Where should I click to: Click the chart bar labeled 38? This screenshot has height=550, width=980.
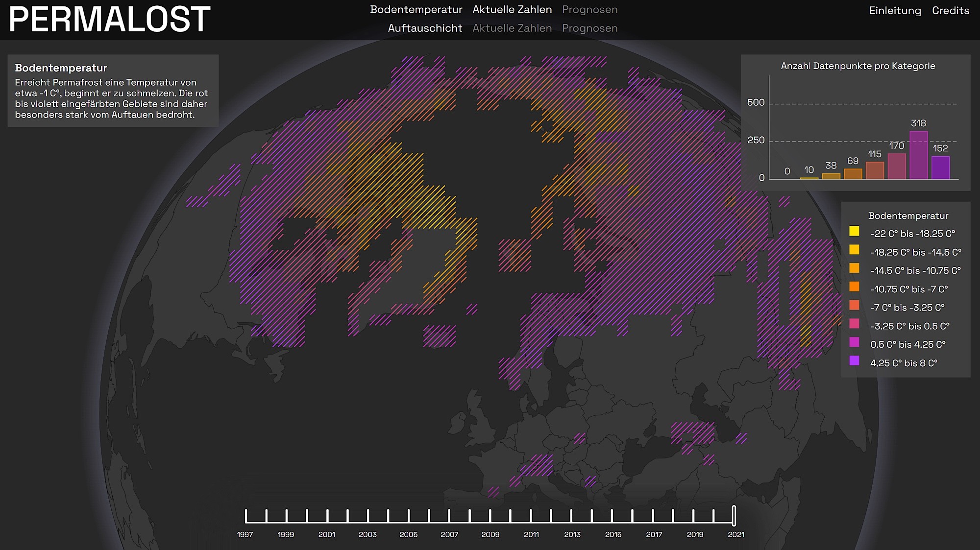[x=831, y=176]
